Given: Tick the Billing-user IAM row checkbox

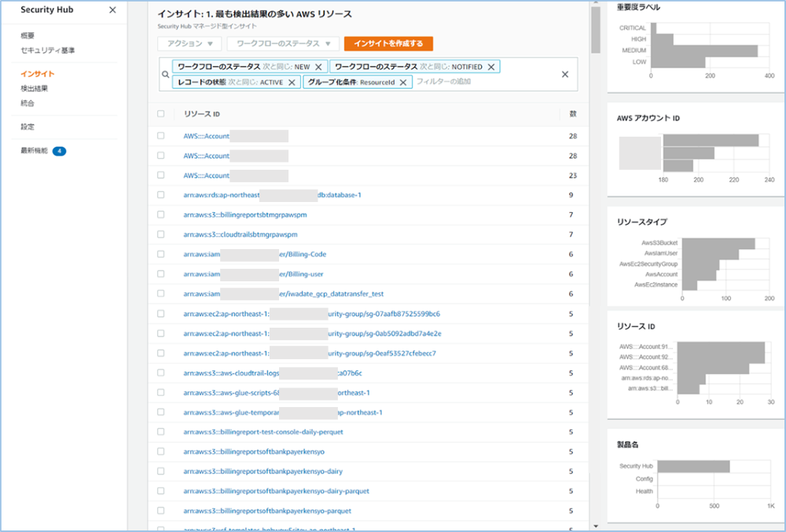Looking at the screenshot, I should 161,274.
